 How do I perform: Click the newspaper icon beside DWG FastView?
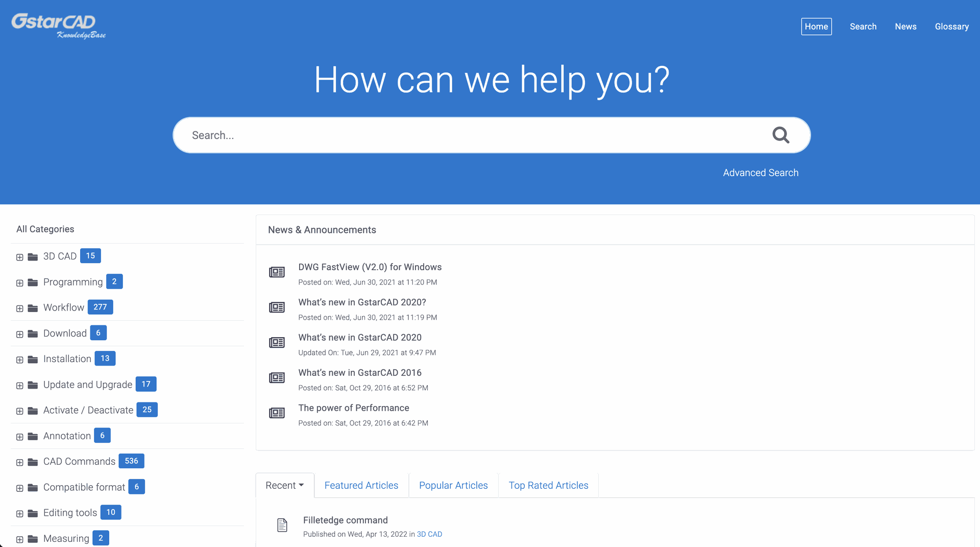tap(277, 272)
